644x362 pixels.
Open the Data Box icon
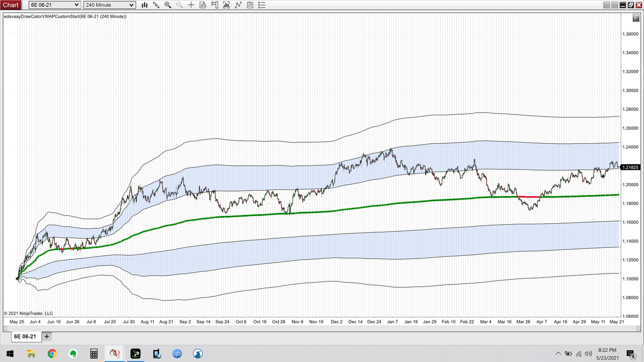[203, 5]
